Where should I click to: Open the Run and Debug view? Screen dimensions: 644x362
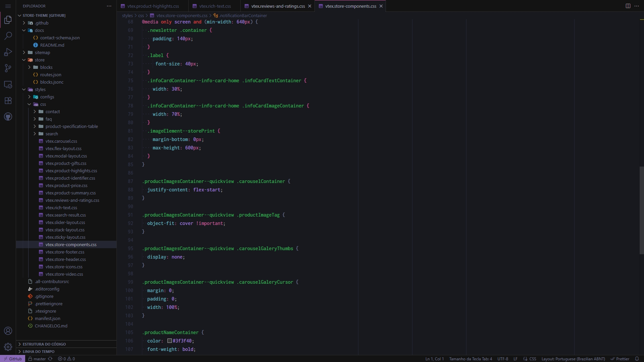coord(8,52)
